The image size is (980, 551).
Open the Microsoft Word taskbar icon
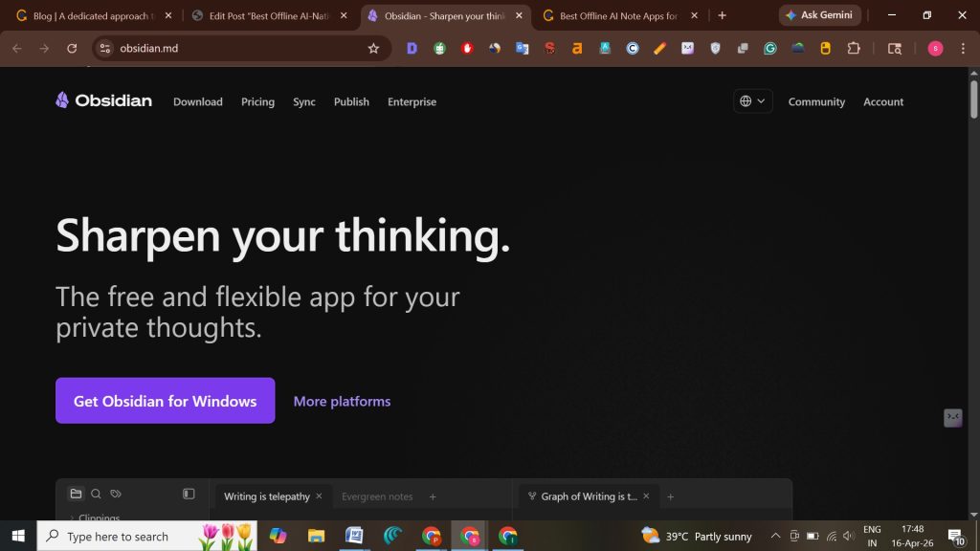pos(354,536)
